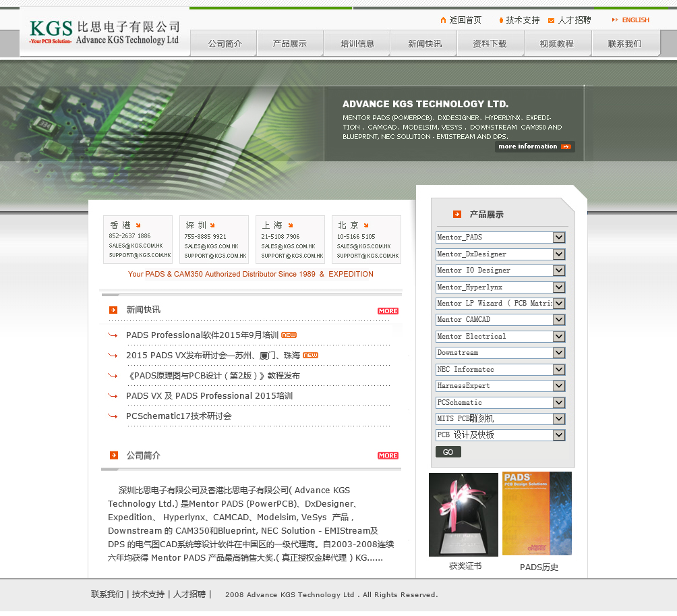Viewport: 677px width, 616px height.
Task: Open the 联系我们 navigation tab
Action: pyautogui.click(x=625, y=43)
